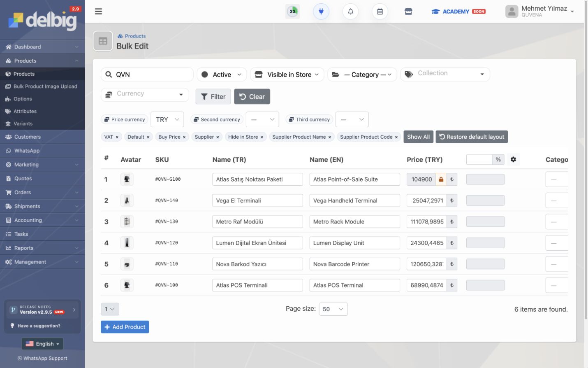Click Have a suggestion link
588x368 pixels.
click(x=39, y=326)
